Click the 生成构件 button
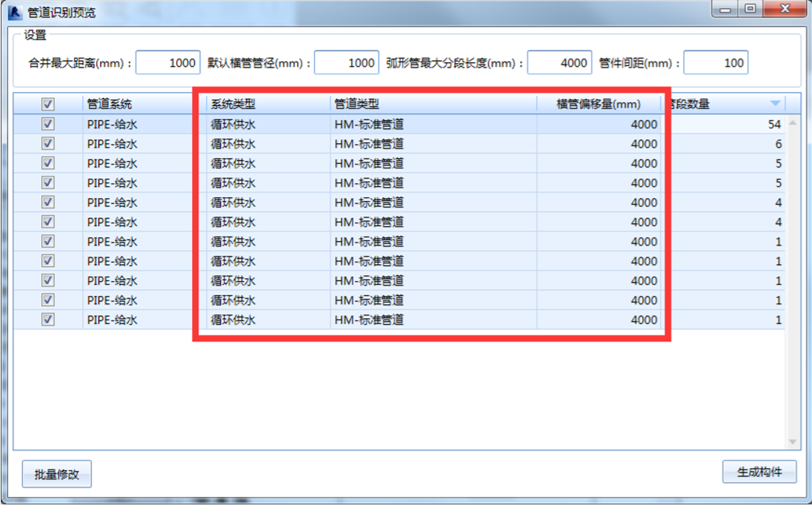This screenshot has width=812, height=505. (x=759, y=472)
